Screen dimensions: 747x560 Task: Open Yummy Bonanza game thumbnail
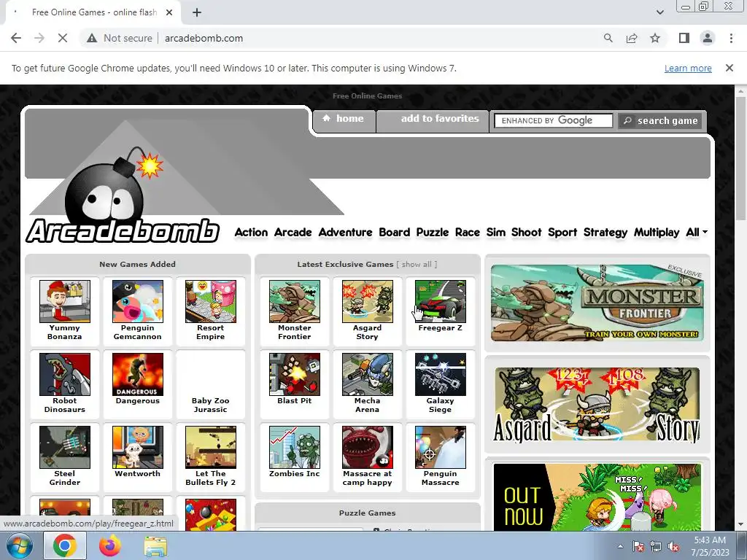[x=65, y=301]
